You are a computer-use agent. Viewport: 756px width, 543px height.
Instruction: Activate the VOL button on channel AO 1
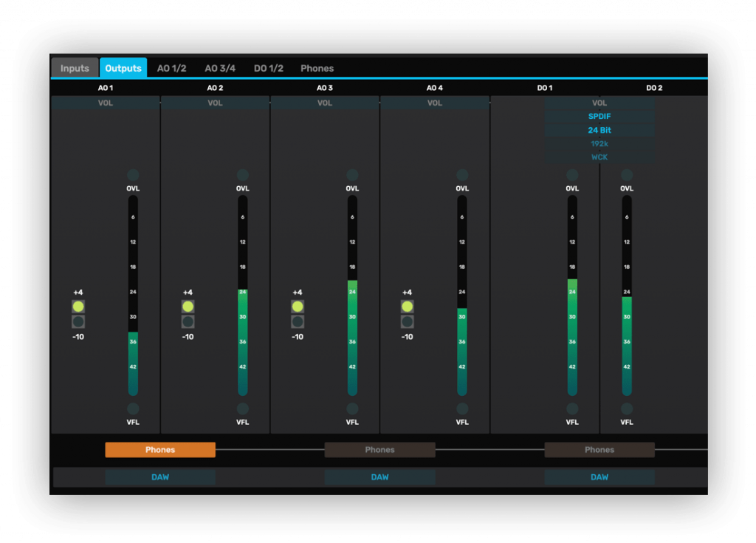[x=105, y=103]
